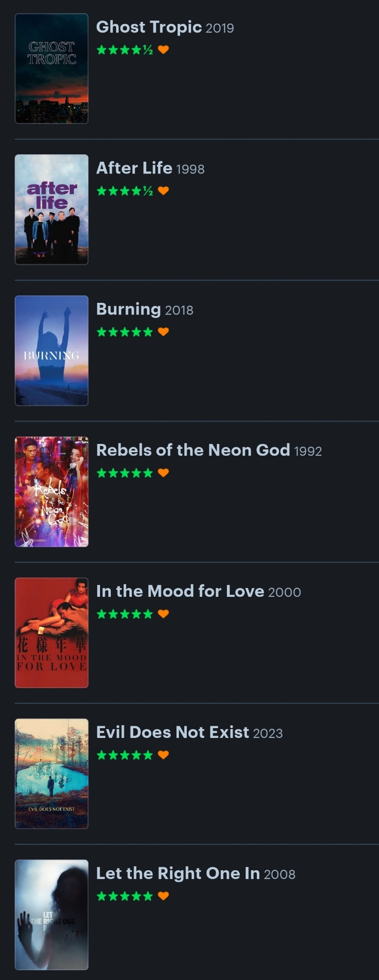The height and width of the screenshot is (980, 379).
Task: Select the Burning poster thumbnail
Action: [x=51, y=350]
